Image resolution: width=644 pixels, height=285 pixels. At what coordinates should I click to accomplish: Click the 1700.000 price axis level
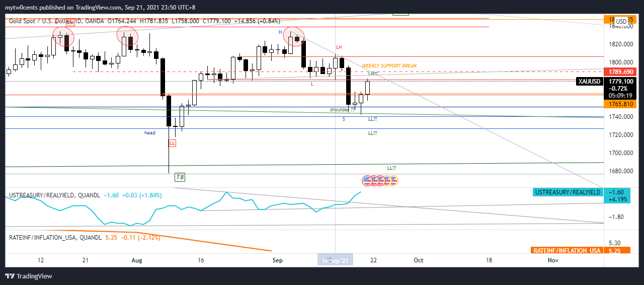click(x=620, y=153)
